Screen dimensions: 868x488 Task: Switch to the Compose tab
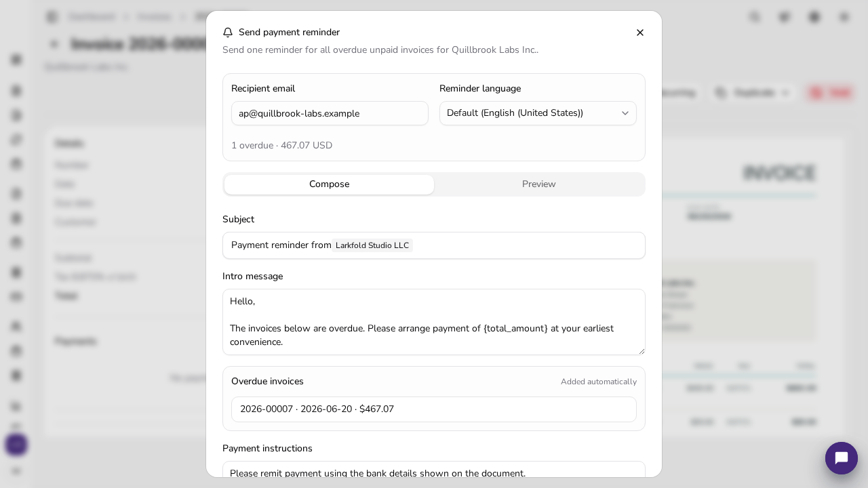point(329,184)
